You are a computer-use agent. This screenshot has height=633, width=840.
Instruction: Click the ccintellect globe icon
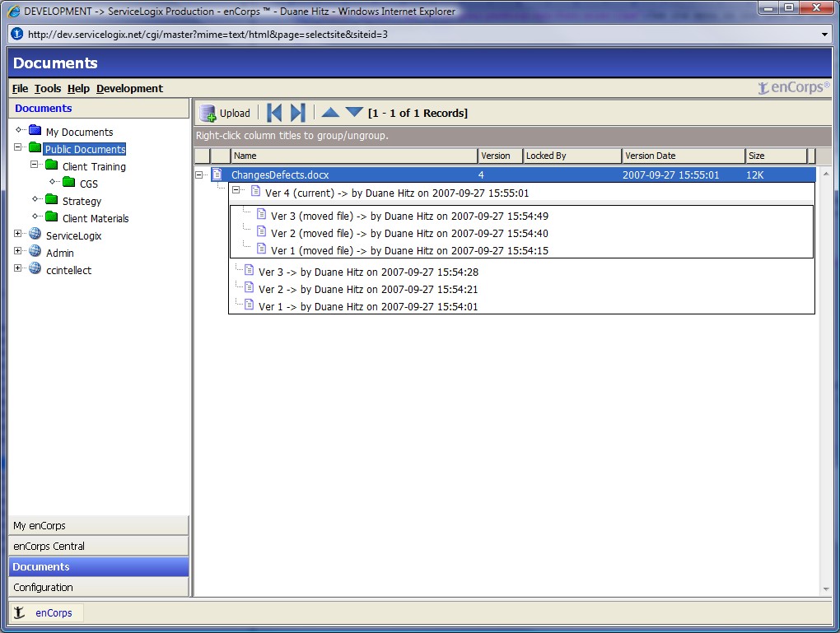point(35,268)
